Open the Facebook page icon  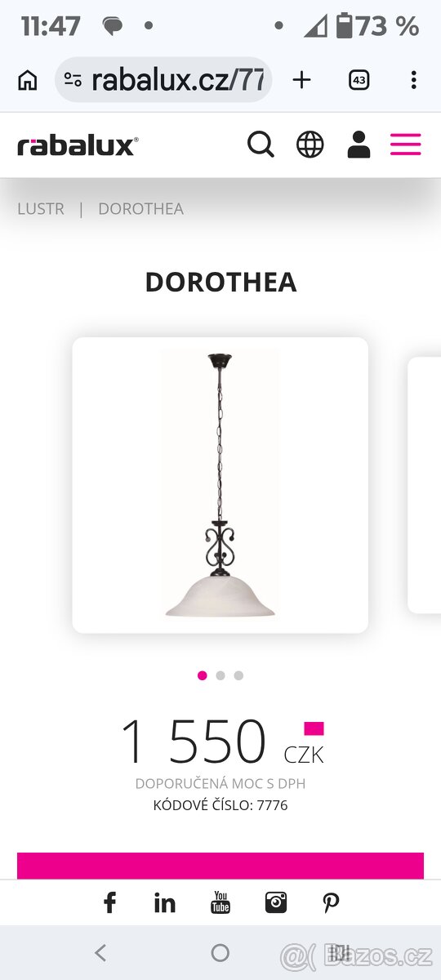tap(109, 902)
